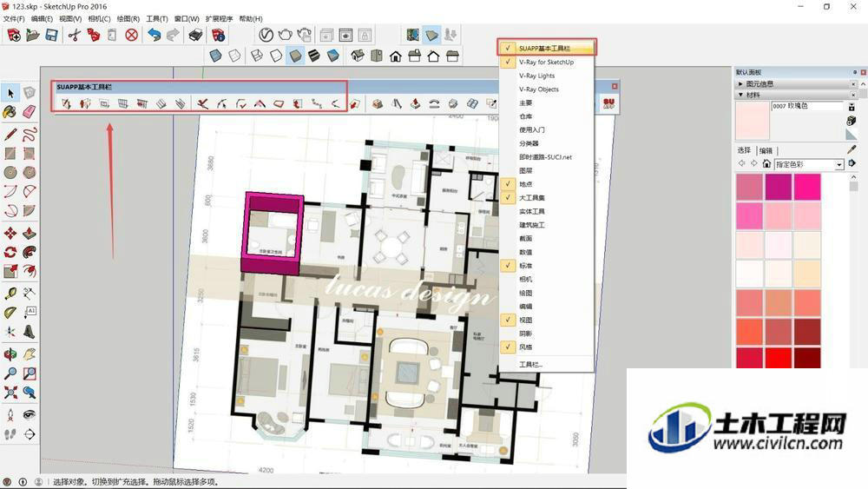The image size is (868, 489).
Task: Select the deep magenta color swatch
Action: [x=779, y=186]
